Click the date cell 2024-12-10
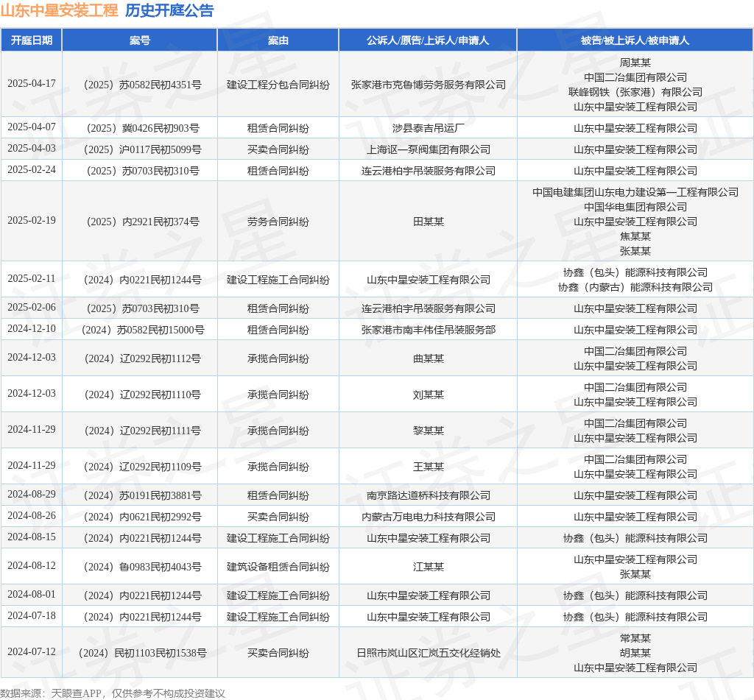754x700 pixels. click(x=32, y=329)
